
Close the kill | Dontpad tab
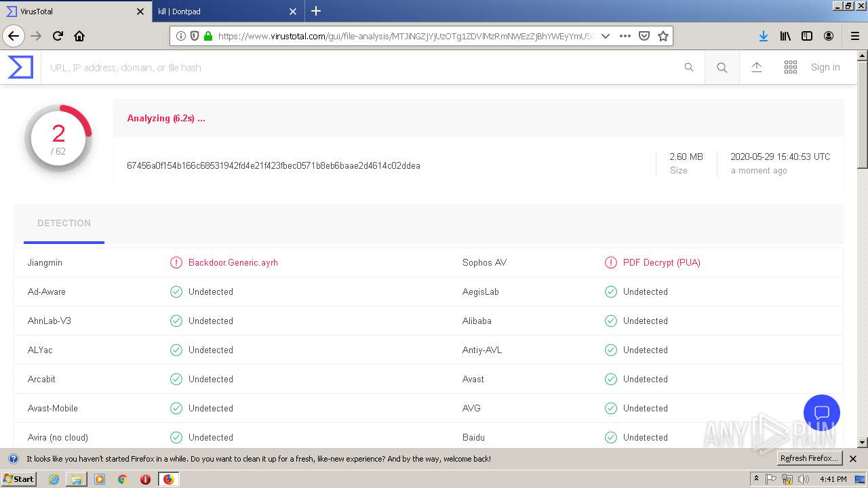[293, 12]
